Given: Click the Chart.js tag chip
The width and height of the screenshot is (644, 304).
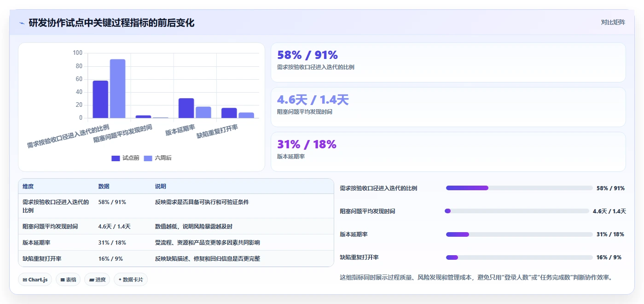Looking at the screenshot, I should 35,280.
